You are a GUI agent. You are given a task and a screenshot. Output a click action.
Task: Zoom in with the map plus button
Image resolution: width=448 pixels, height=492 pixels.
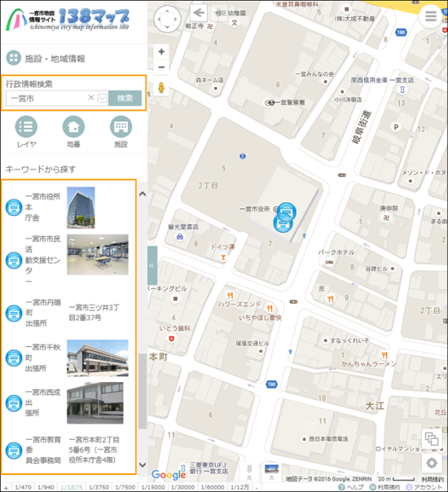pyautogui.click(x=161, y=51)
